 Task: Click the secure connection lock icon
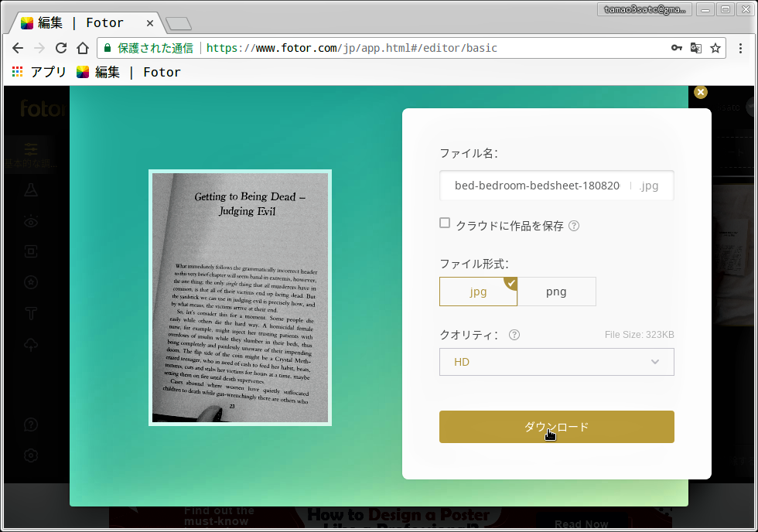pos(108,48)
